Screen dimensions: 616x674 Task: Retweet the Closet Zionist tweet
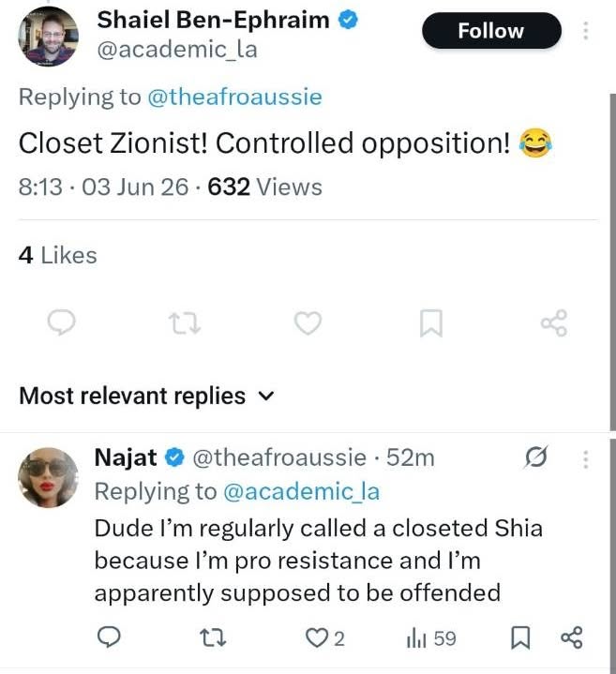tap(185, 323)
